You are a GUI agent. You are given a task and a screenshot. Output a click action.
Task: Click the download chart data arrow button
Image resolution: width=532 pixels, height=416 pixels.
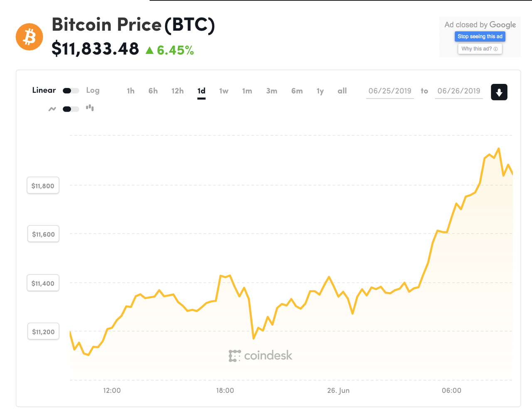(x=499, y=92)
